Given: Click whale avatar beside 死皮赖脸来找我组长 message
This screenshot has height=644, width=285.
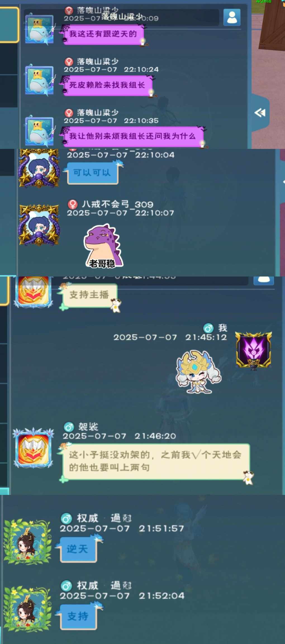Looking at the screenshot, I should (x=39, y=80).
